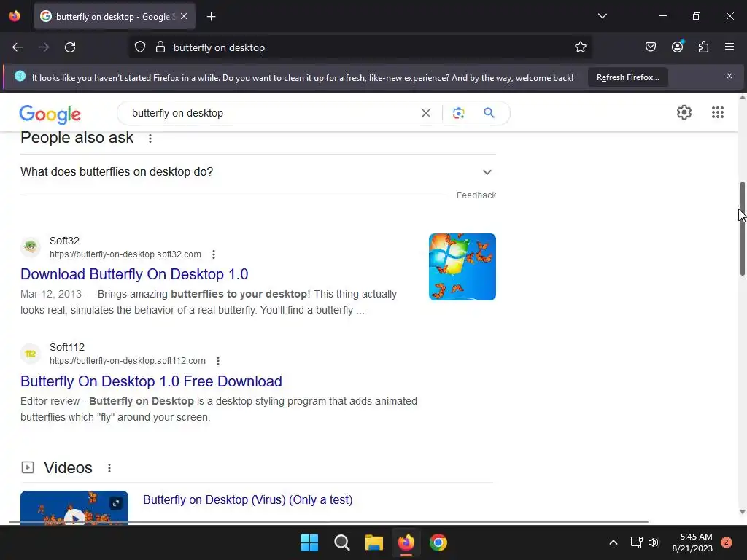Click Soft32 site favicon

pos(31,247)
